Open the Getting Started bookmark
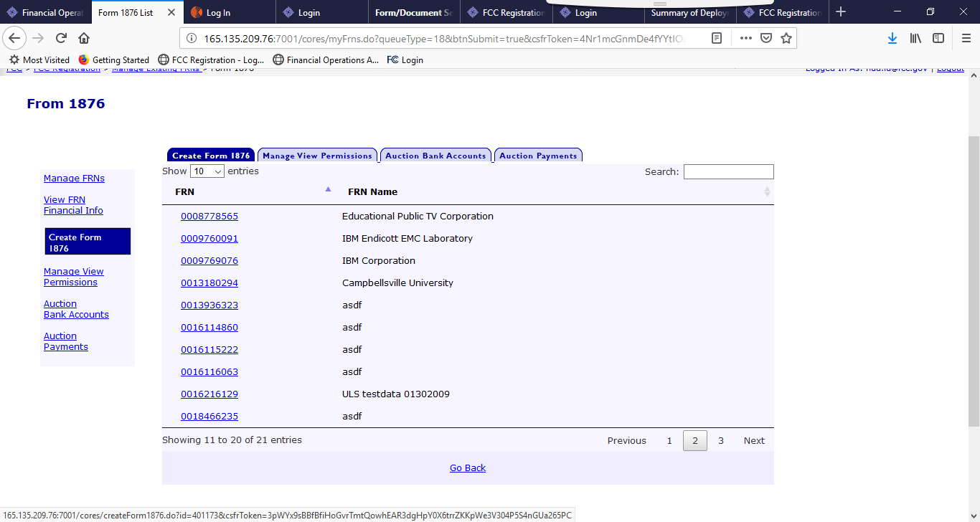Image resolution: width=980 pixels, height=522 pixels. point(113,60)
